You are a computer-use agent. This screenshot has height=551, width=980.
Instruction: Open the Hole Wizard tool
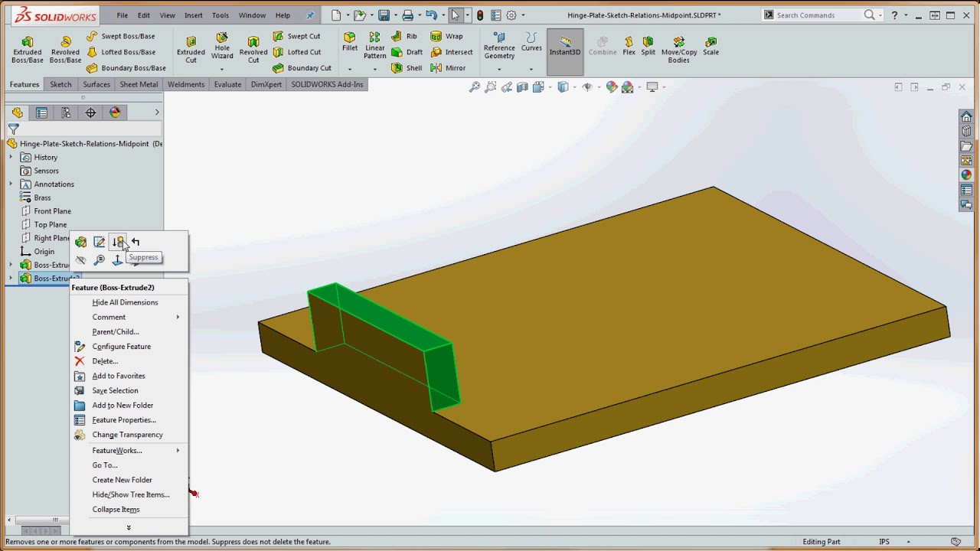point(222,46)
